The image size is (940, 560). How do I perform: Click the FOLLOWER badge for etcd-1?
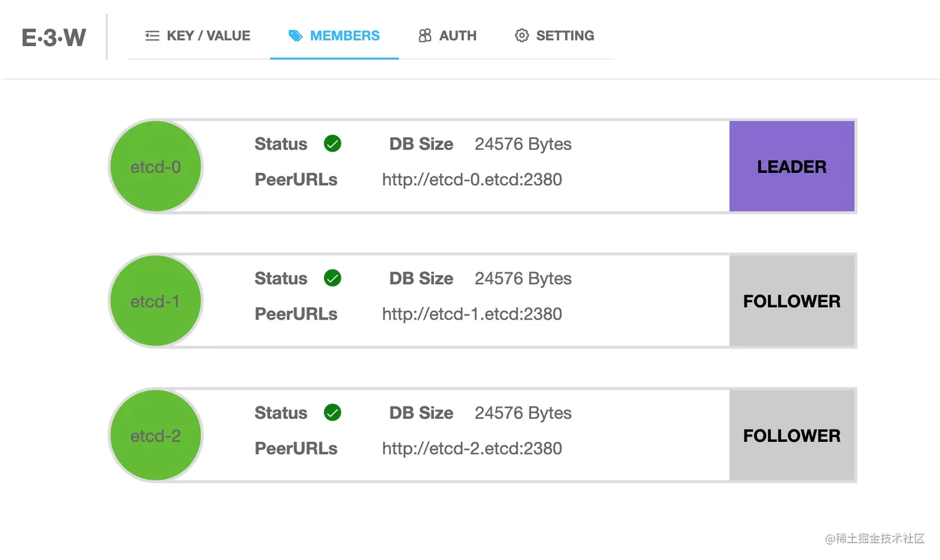coord(791,301)
